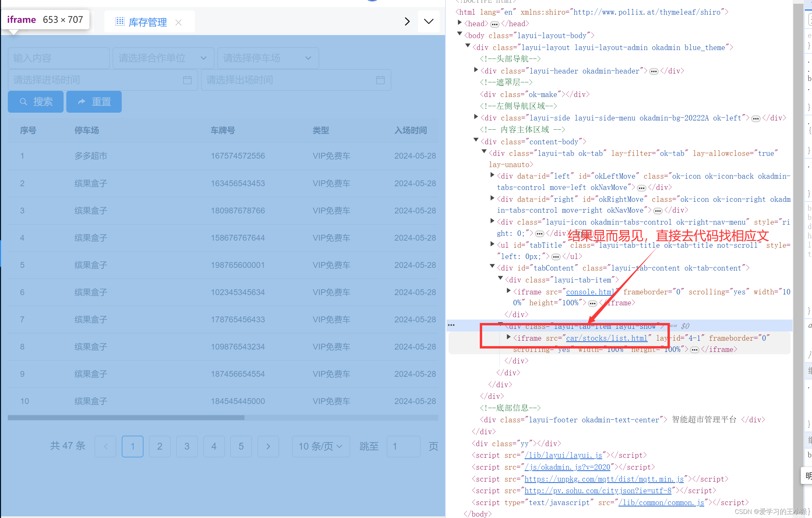This screenshot has width=812, height=518.
Task: Click ellipsis badge of tabTitle ul
Action: point(556,257)
